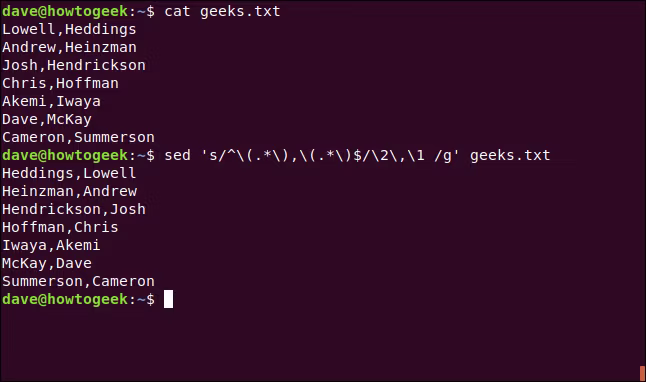Image resolution: width=646 pixels, height=382 pixels.
Task: Click the 'Dave,McKay' line
Action: pos(47,120)
